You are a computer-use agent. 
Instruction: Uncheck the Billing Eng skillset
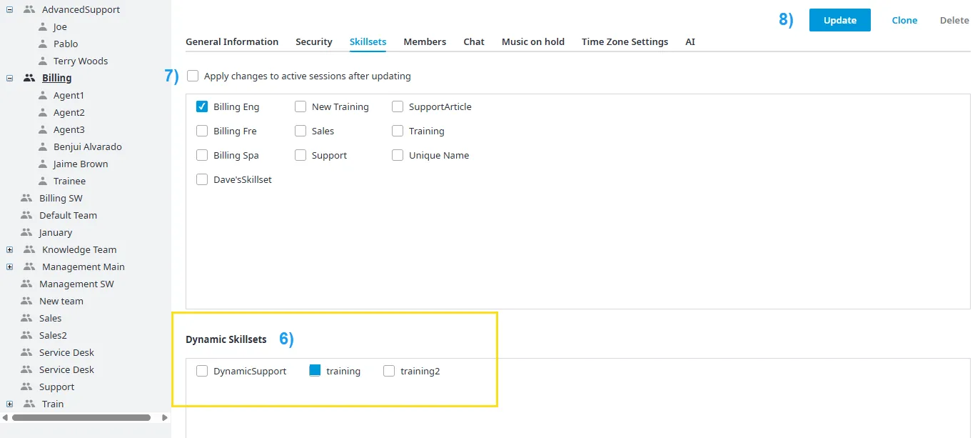[202, 106]
